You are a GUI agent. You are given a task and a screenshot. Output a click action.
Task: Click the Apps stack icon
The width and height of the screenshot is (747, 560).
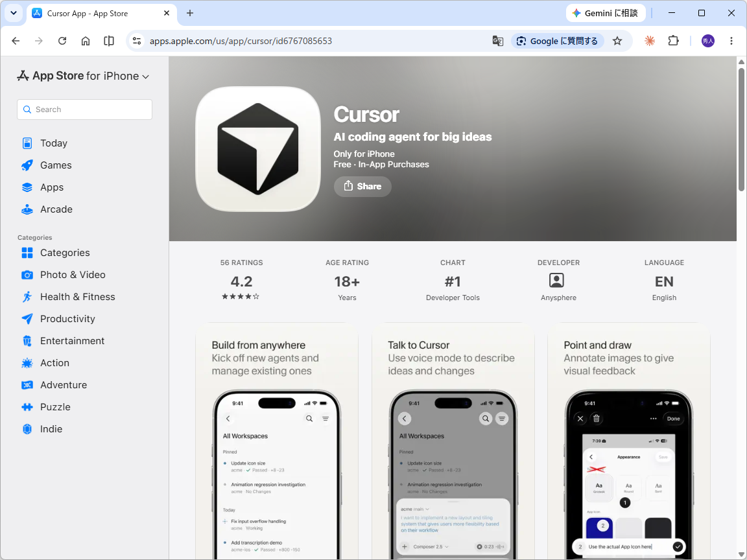(27, 187)
